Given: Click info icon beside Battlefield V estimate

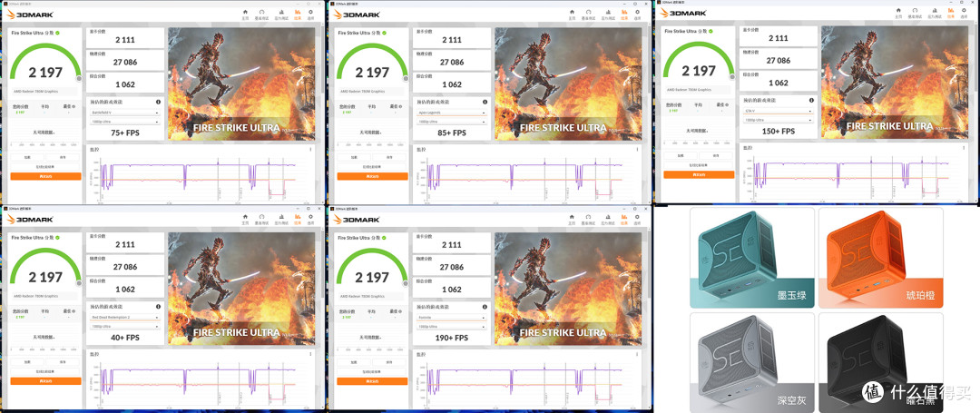Looking at the screenshot, I should tap(158, 102).
